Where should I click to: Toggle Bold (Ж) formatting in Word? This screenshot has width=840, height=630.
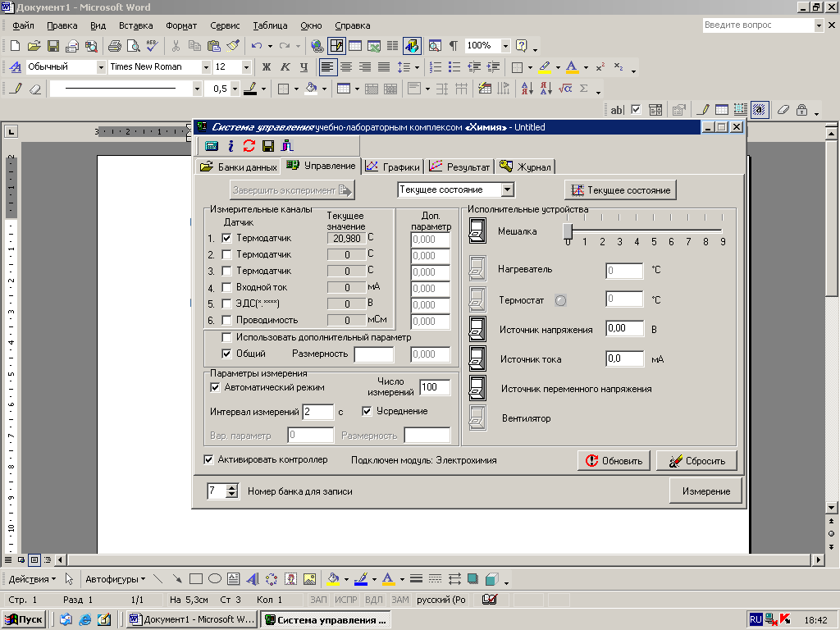[267, 67]
